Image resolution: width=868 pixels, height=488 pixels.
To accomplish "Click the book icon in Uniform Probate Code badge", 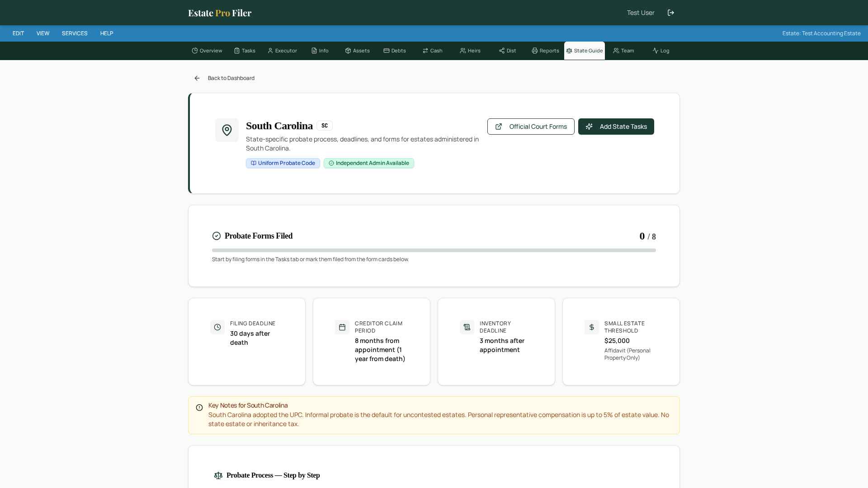I will point(254,163).
